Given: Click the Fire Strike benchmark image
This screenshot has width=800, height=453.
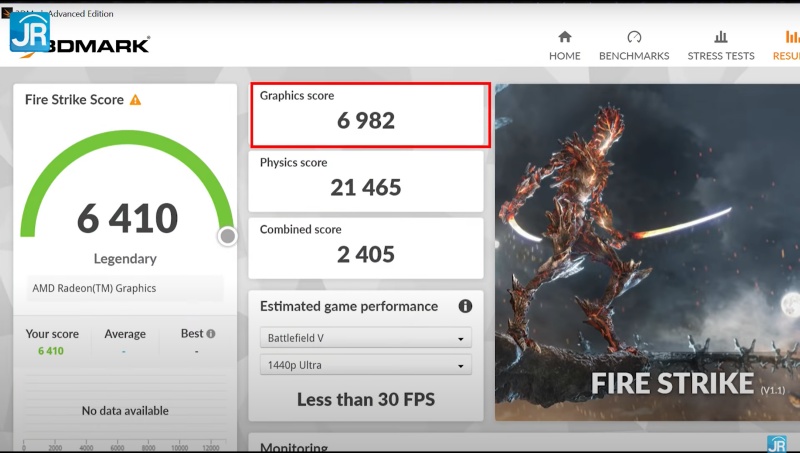Looking at the screenshot, I should (647, 253).
